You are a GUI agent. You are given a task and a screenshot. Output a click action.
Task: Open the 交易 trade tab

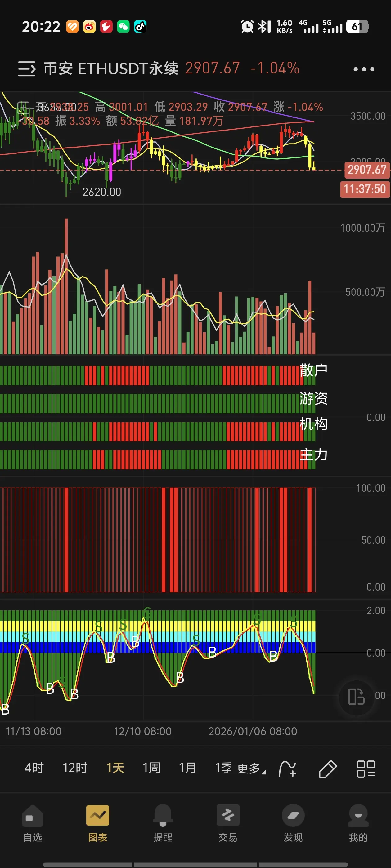(x=228, y=823)
